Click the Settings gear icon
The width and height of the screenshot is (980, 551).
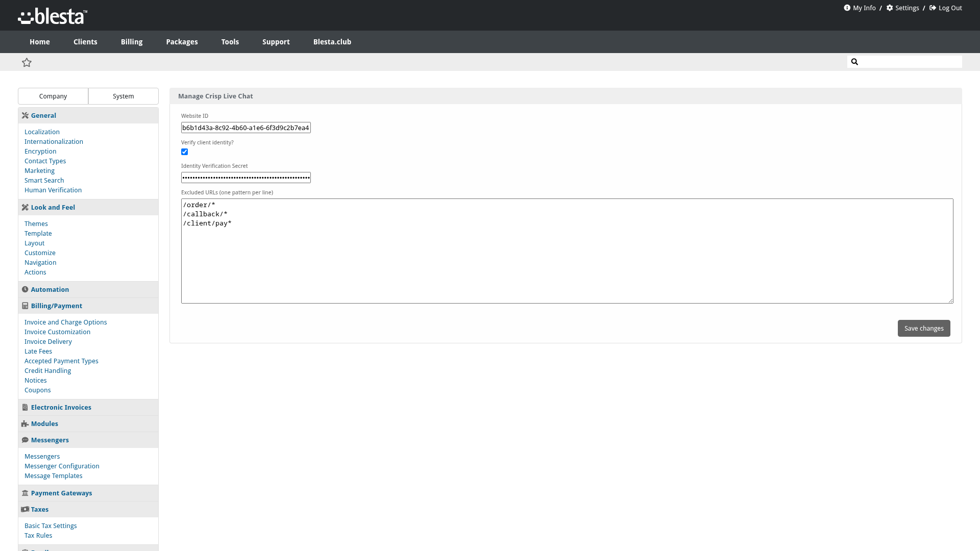pos(890,8)
